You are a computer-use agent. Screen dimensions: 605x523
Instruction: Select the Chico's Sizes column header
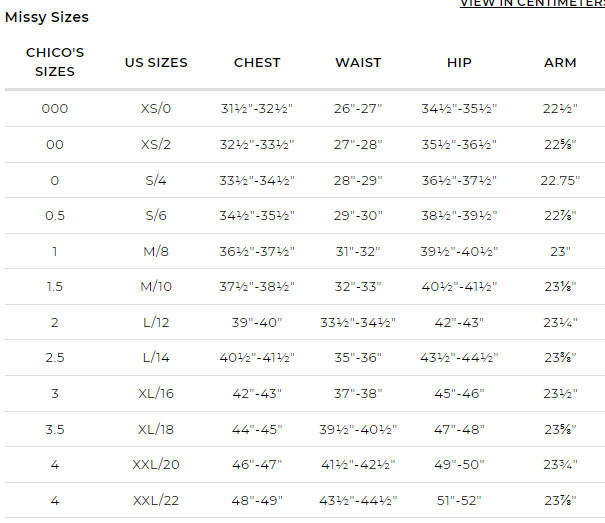coord(55,62)
